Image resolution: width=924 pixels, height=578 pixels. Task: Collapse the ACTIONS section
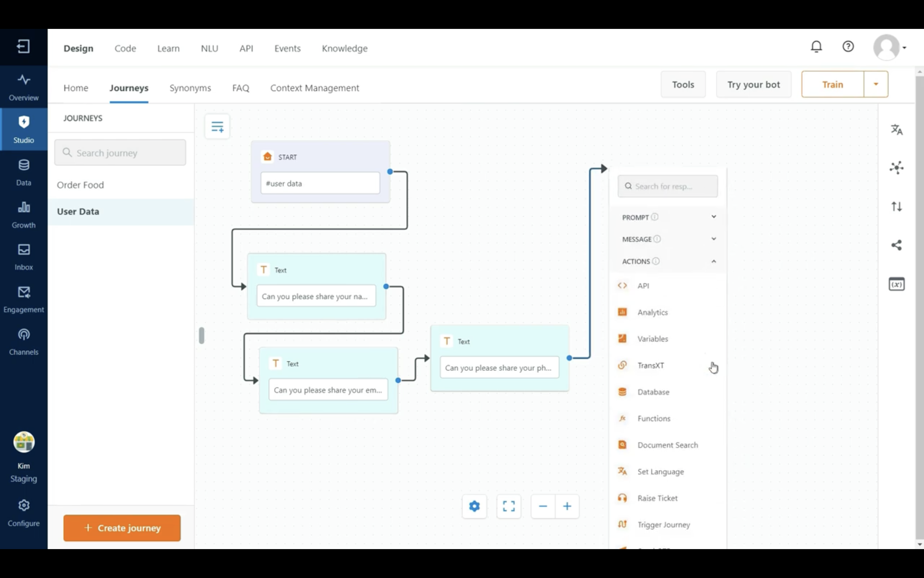713,261
